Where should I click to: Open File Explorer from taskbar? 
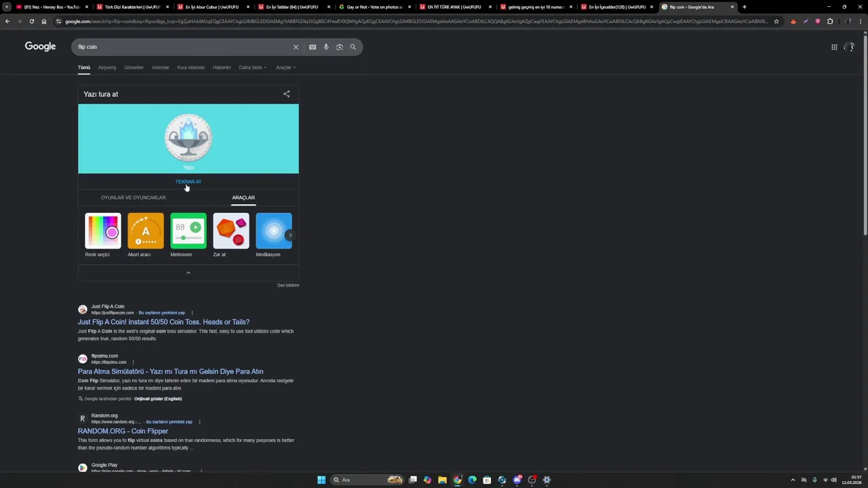click(442, 480)
